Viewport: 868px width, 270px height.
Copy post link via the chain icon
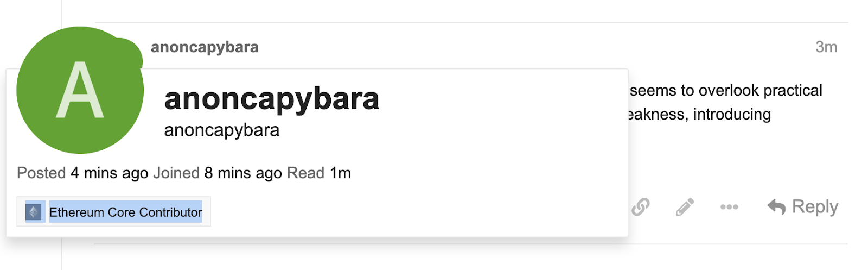[x=640, y=207]
